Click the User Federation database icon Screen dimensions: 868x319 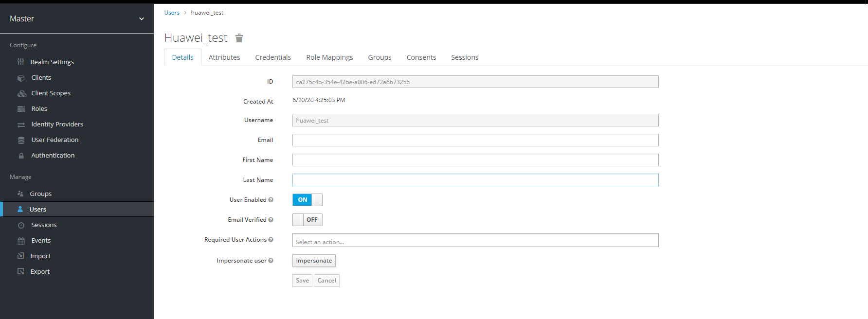21,140
